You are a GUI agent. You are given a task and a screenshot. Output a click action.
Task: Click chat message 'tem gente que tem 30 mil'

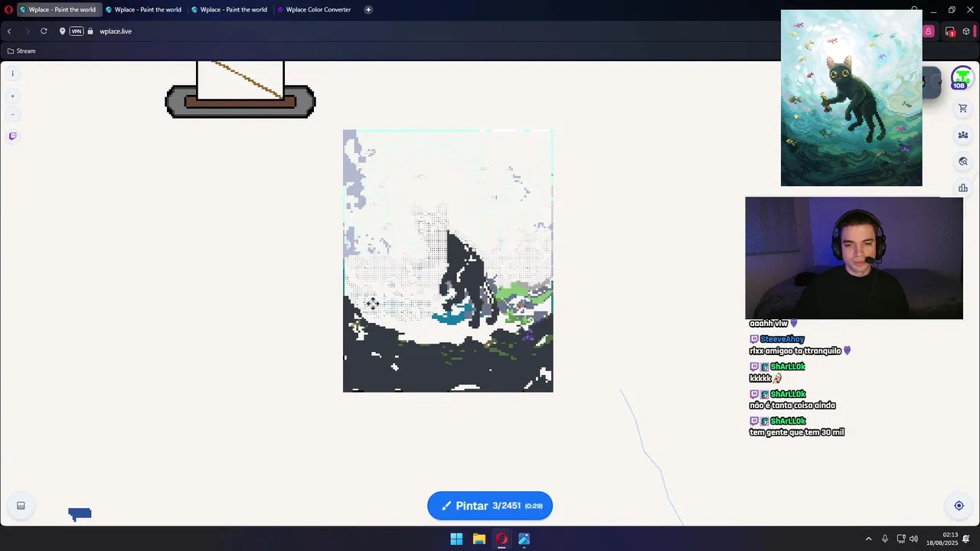pyautogui.click(x=796, y=432)
